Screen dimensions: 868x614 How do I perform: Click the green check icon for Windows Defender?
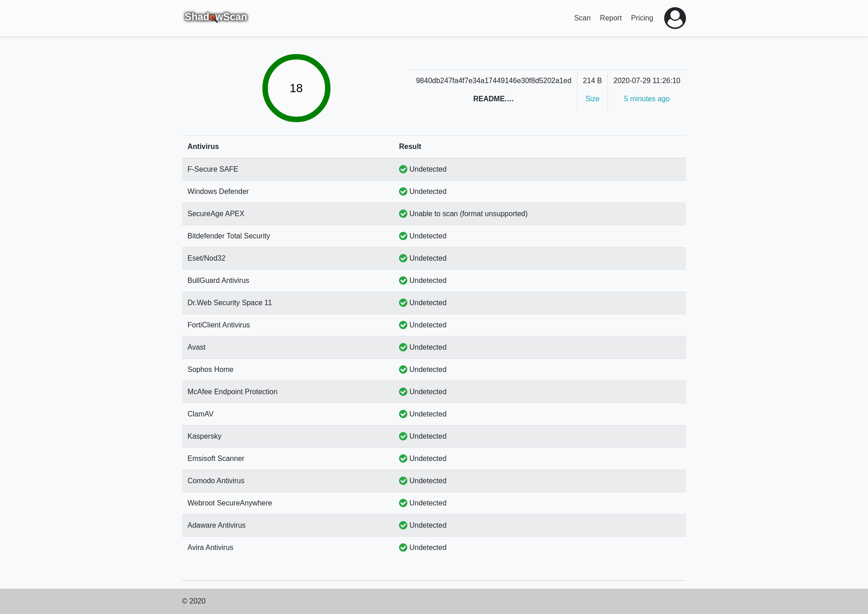pyautogui.click(x=403, y=192)
